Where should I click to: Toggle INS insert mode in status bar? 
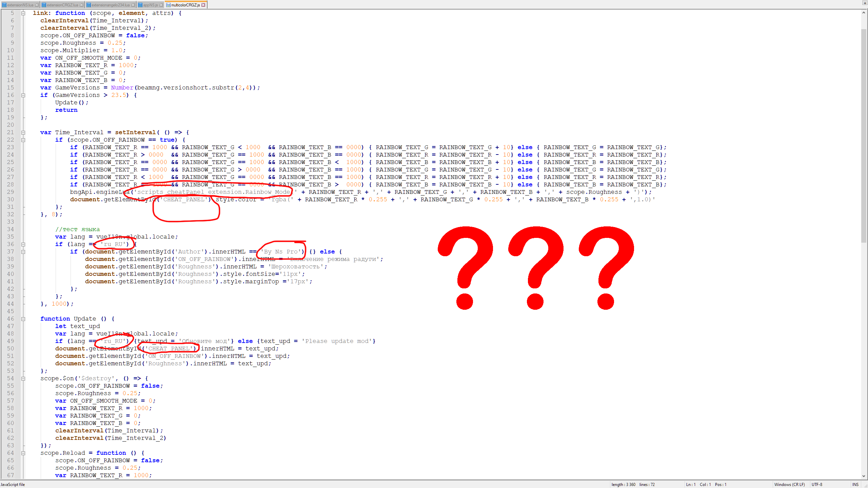click(855, 485)
